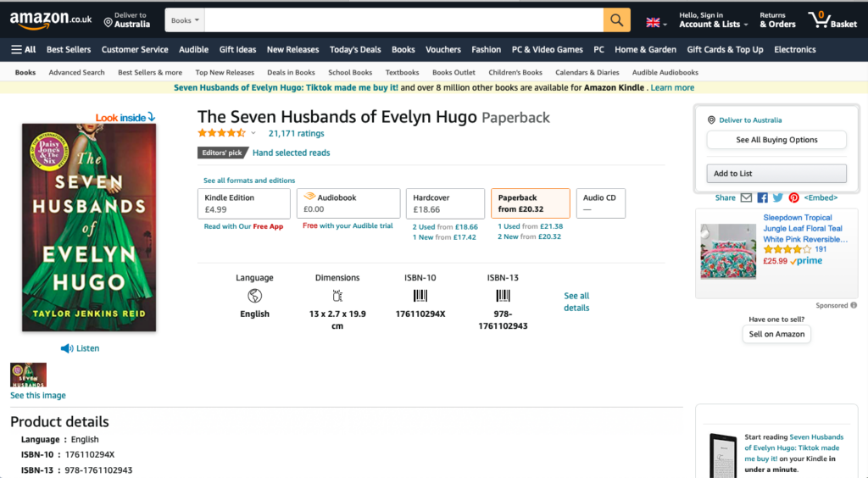The width and height of the screenshot is (868, 478).
Task: Click the See all details link
Action: coord(576,302)
